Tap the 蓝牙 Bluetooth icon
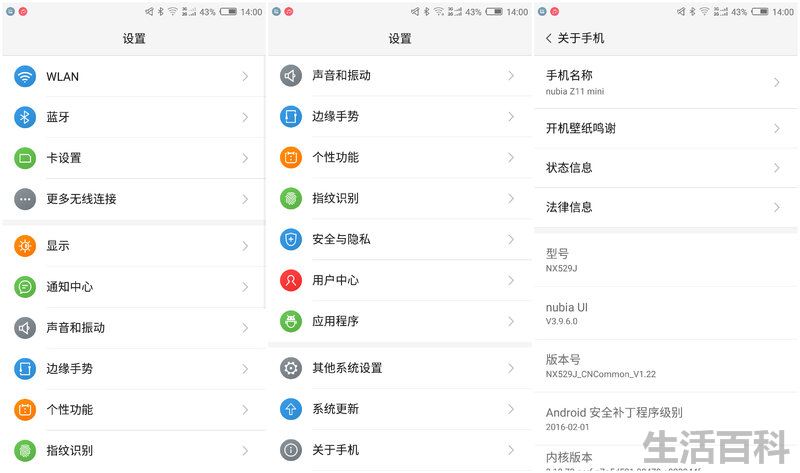This screenshot has height=473, width=800. (24, 117)
